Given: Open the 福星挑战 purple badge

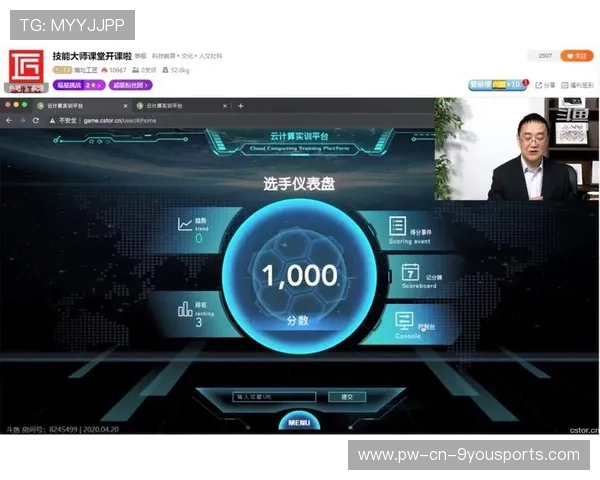Looking at the screenshot, I should coord(79,85).
